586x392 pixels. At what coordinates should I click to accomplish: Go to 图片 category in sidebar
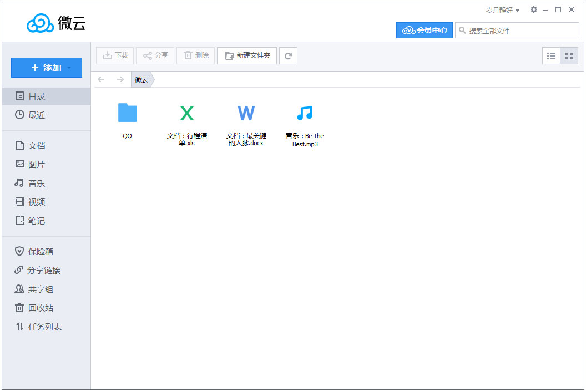tap(37, 164)
